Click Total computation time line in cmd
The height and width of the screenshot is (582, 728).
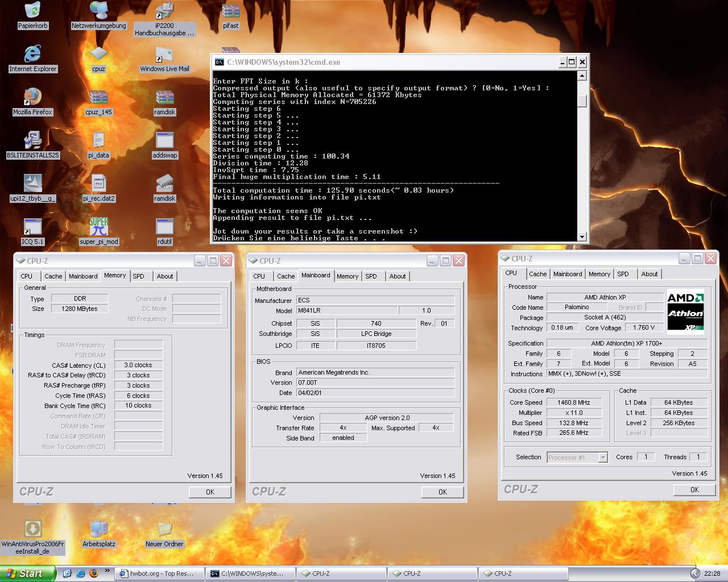333,190
